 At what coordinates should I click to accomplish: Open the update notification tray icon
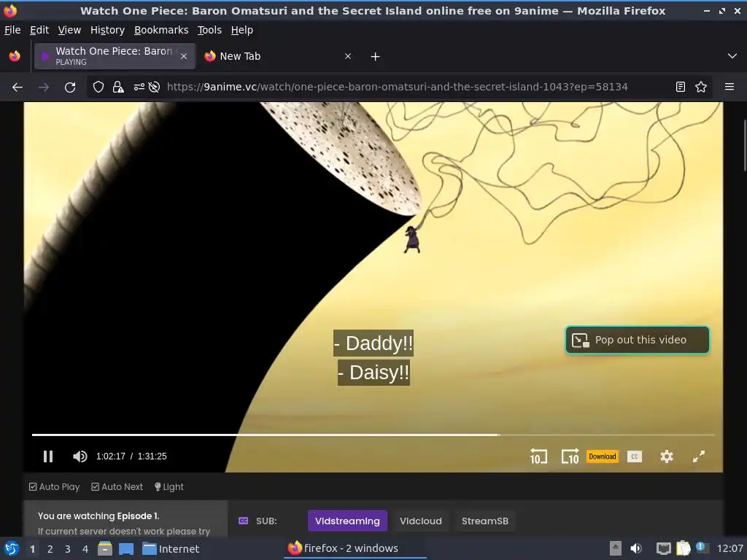point(701,548)
